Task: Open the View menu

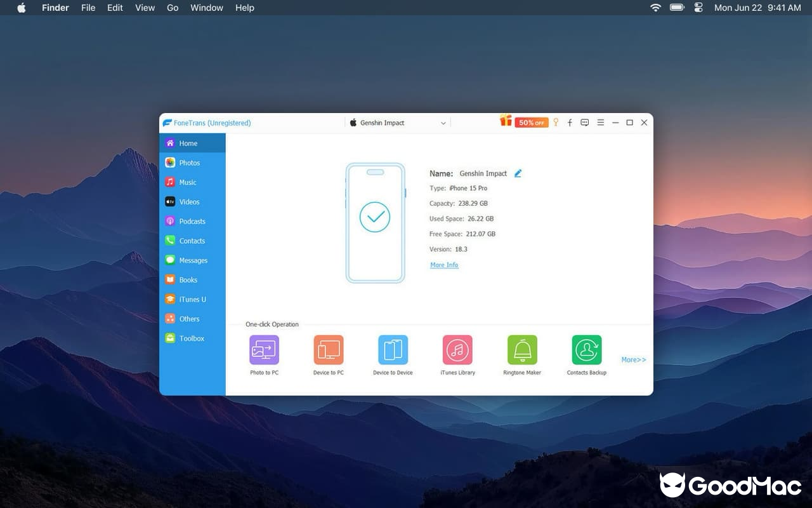Action: click(145, 8)
